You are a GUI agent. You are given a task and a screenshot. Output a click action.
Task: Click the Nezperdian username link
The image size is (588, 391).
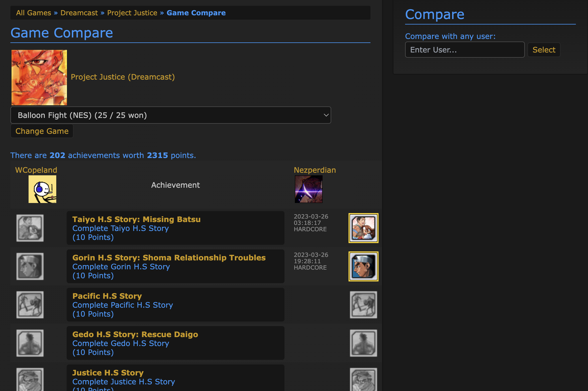click(x=315, y=170)
